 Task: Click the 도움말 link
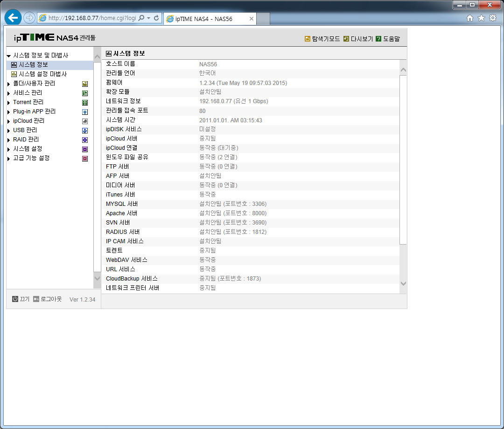pos(392,39)
